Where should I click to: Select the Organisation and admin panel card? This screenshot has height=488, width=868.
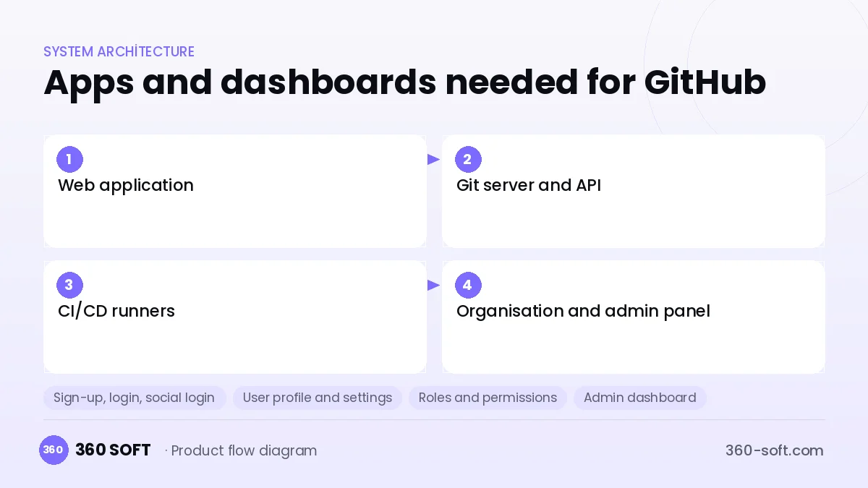[x=634, y=317]
